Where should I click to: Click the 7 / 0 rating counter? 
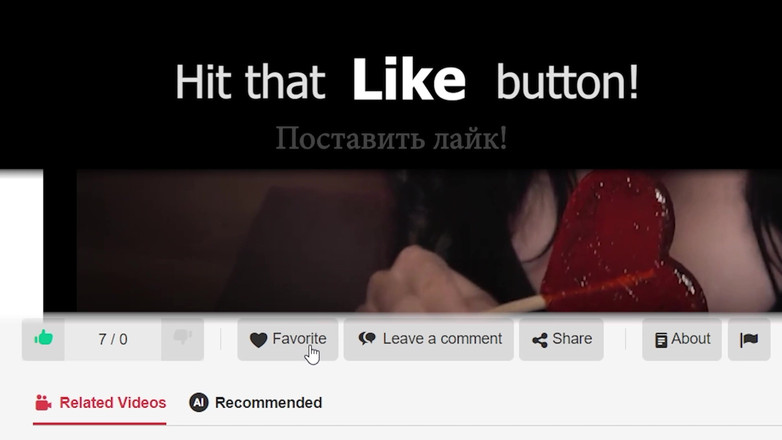click(x=113, y=339)
